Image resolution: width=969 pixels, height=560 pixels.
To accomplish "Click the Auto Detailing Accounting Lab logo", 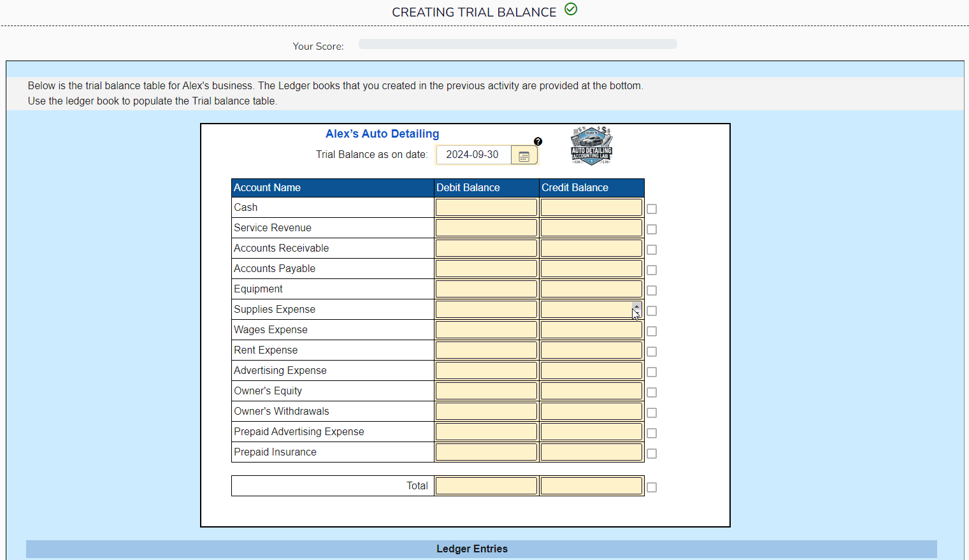I will (x=591, y=146).
